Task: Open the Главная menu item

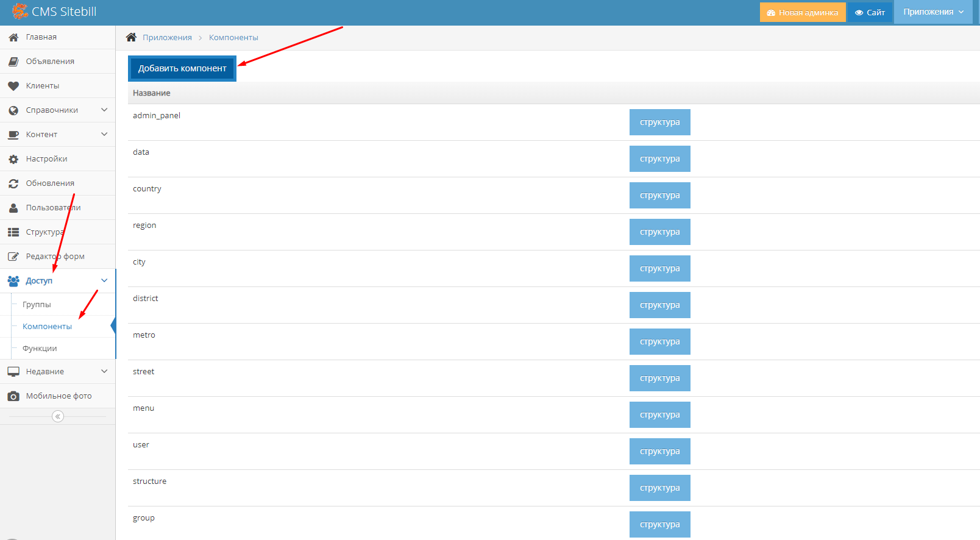Action: click(x=58, y=37)
